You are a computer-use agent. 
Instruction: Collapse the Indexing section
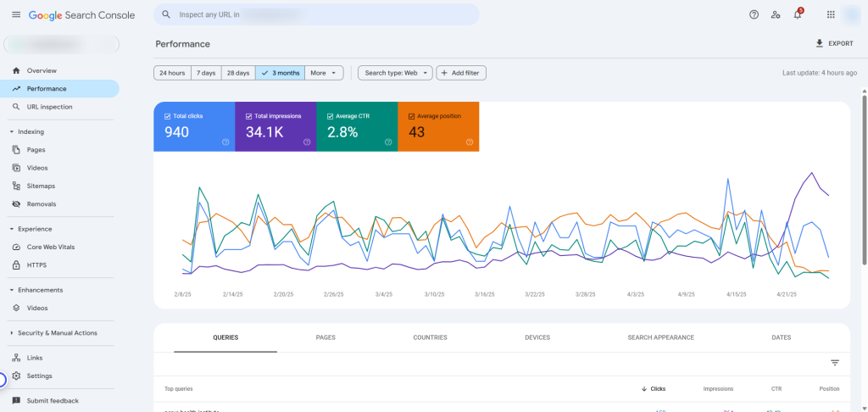pyautogui.click(x=12, y=131)
